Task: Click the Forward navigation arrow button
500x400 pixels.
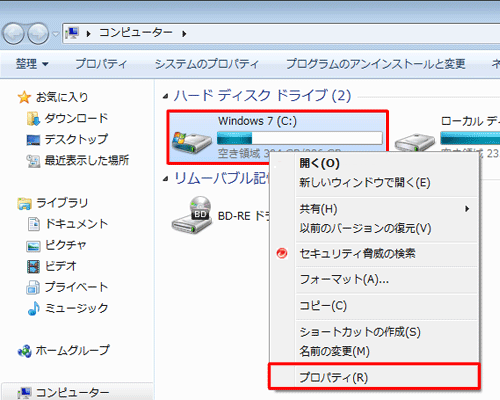Action: coord(38,34)
